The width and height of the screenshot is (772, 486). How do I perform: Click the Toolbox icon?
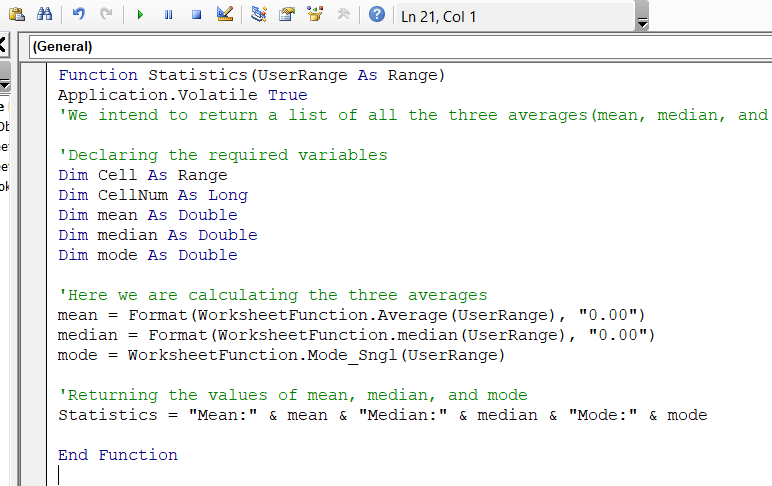point(343,15)
